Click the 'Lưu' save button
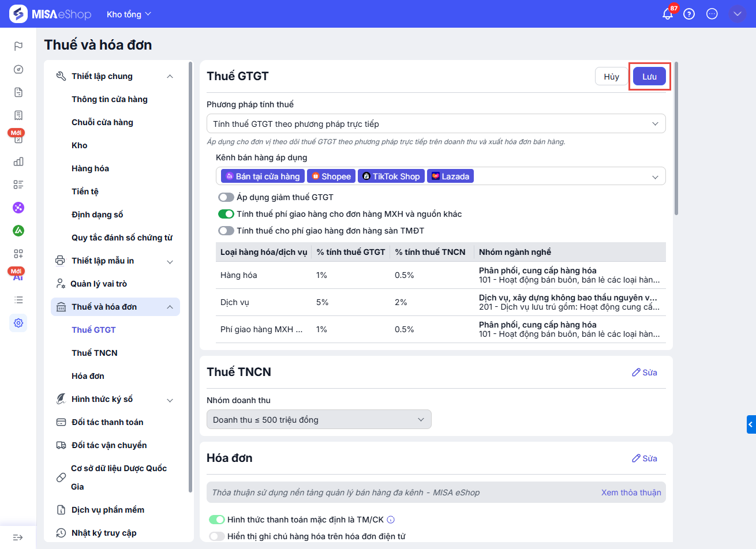The height and width of the screenshot is (549, 756). pos(649,77)
